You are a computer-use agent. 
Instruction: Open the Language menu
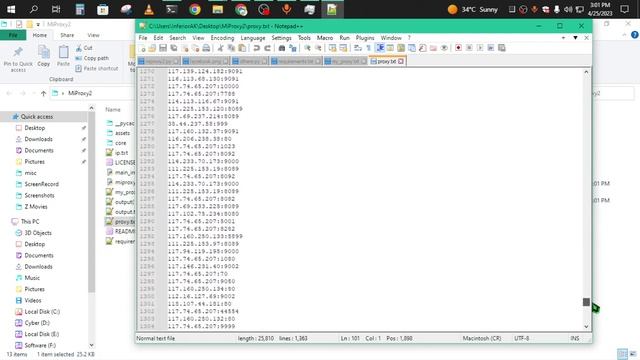[x=253, y=38]
